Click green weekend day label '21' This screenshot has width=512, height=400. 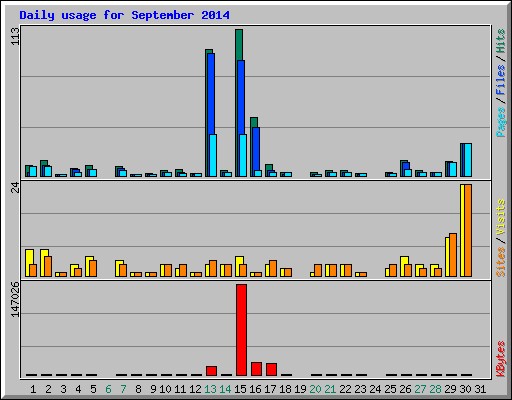tap(330, 389)
